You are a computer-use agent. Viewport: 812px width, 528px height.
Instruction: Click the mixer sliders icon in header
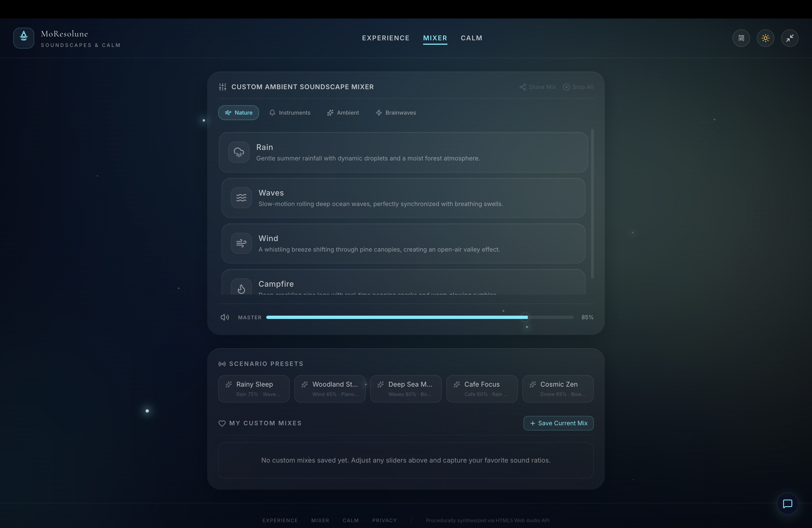click(222, 87)
